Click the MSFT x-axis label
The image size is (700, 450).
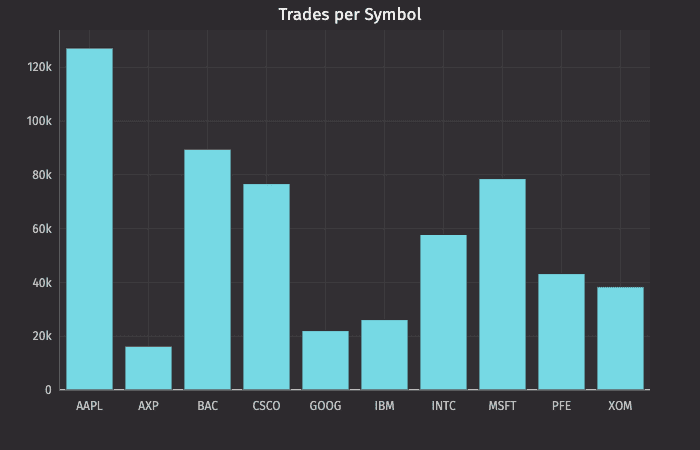(x=502, y=406)
